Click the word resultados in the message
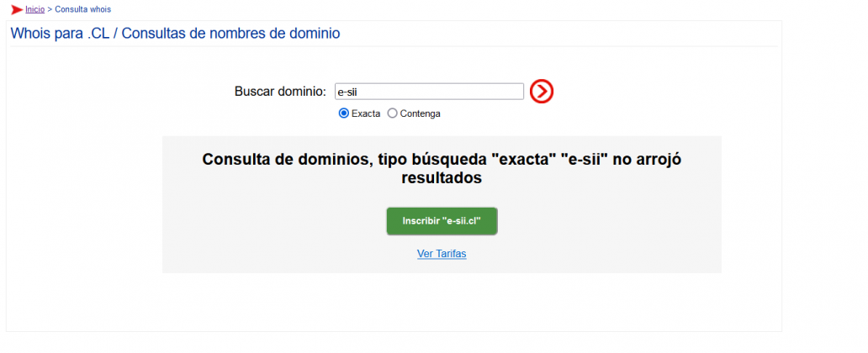 click(442, 178)
